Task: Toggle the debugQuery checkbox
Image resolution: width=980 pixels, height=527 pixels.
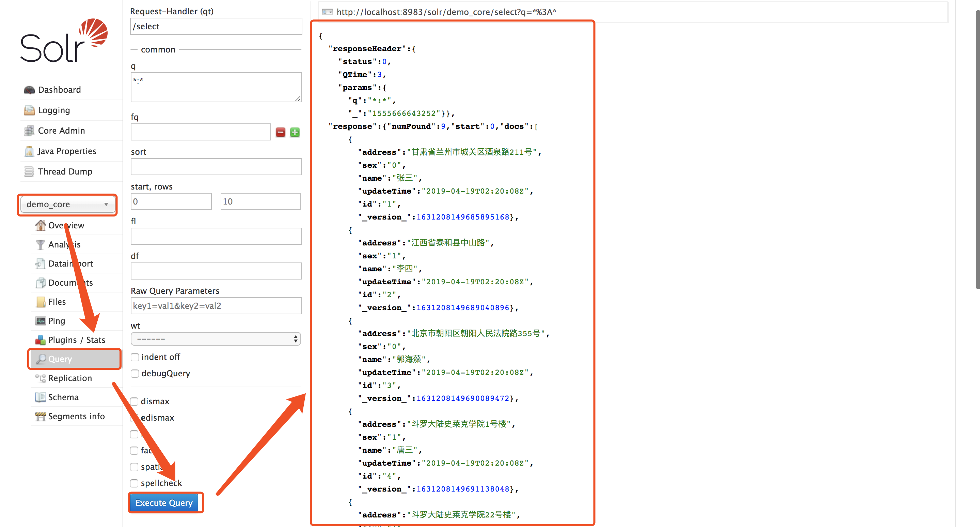Action: [x=135, y=374]
